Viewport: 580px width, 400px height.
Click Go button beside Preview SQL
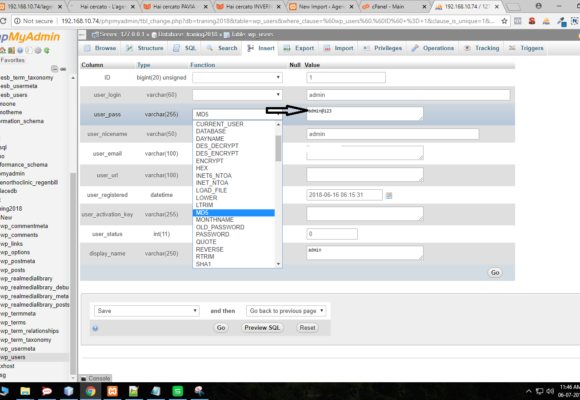(x=221, y=328)
